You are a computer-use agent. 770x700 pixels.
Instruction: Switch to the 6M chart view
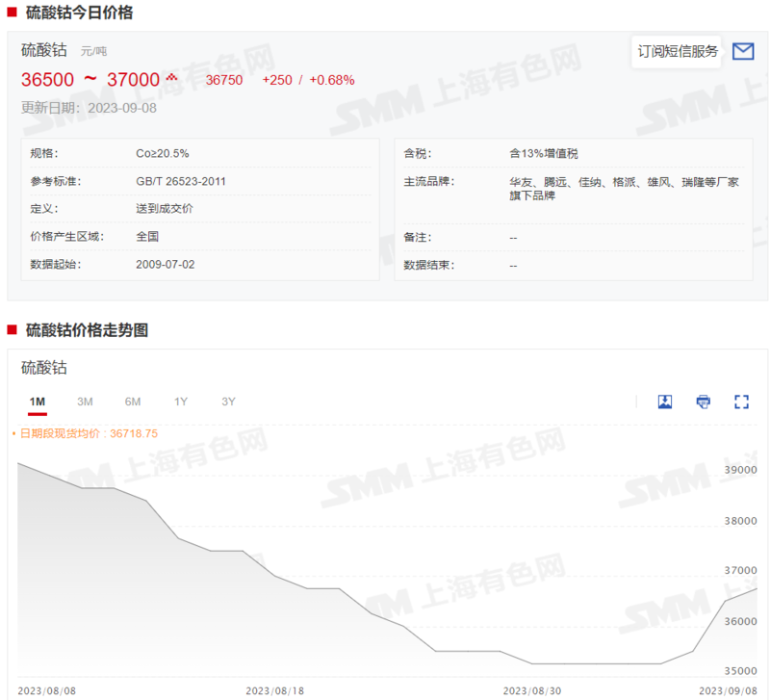pos(133,402)
